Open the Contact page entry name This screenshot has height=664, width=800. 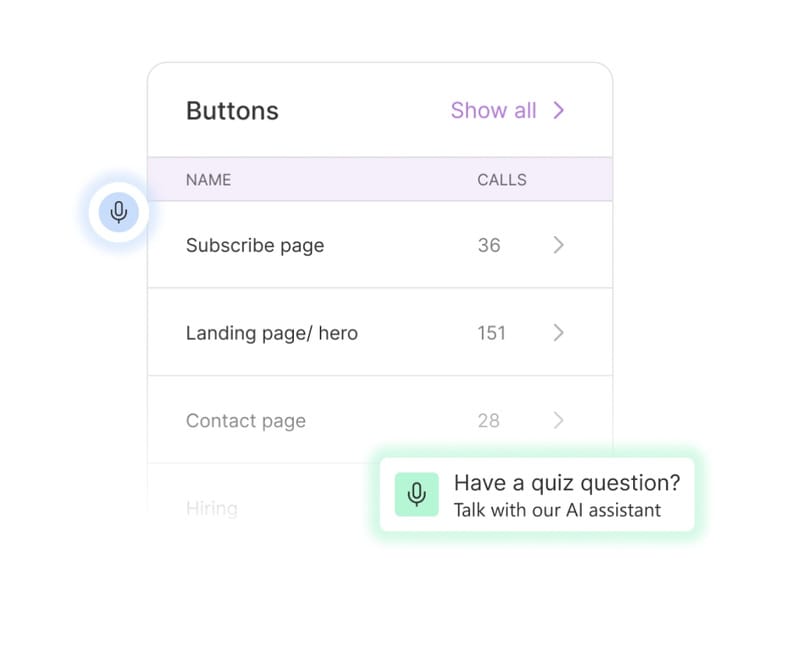click(246, 421)
